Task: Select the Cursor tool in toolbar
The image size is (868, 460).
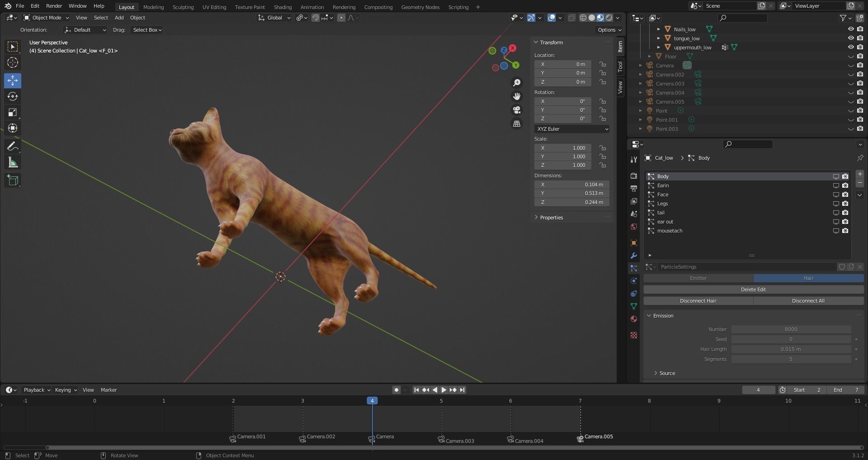Action: (13, 62)
